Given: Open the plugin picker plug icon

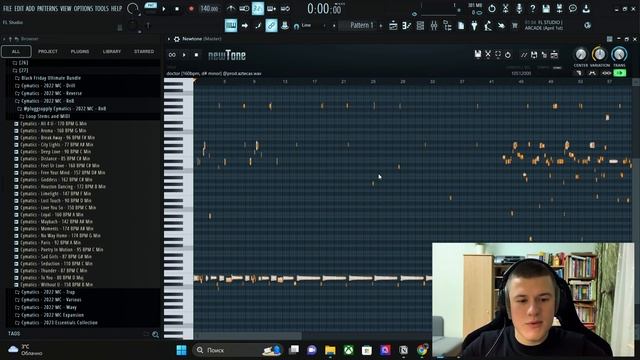Looking at the screenshot, I should click(x=474, y=26).
